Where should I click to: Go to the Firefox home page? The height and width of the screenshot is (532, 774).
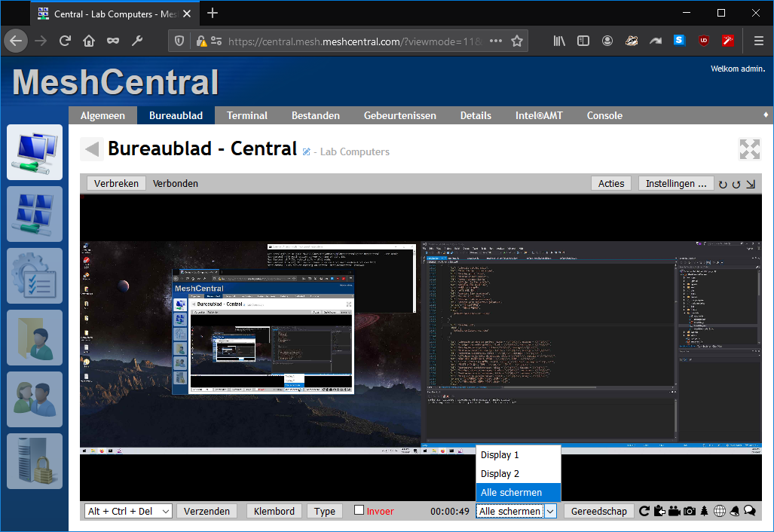(89, 41)
